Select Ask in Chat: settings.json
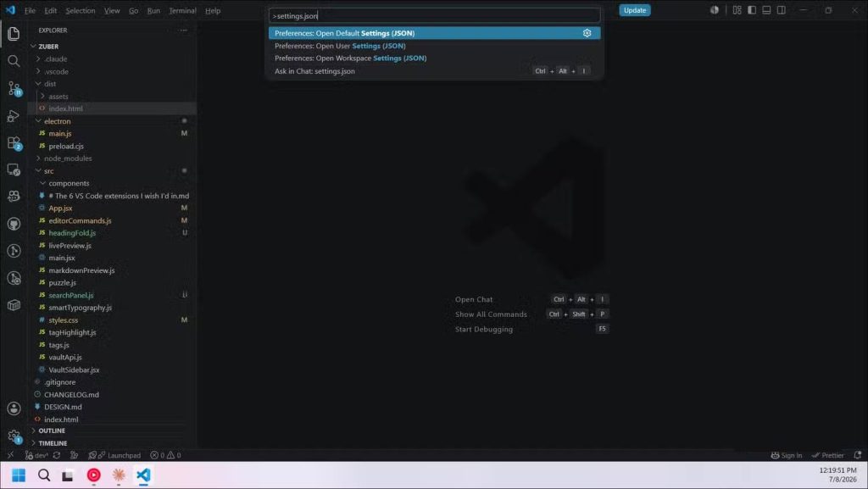Viewport: 868px width, 489px height. click(x=434, y=71)
